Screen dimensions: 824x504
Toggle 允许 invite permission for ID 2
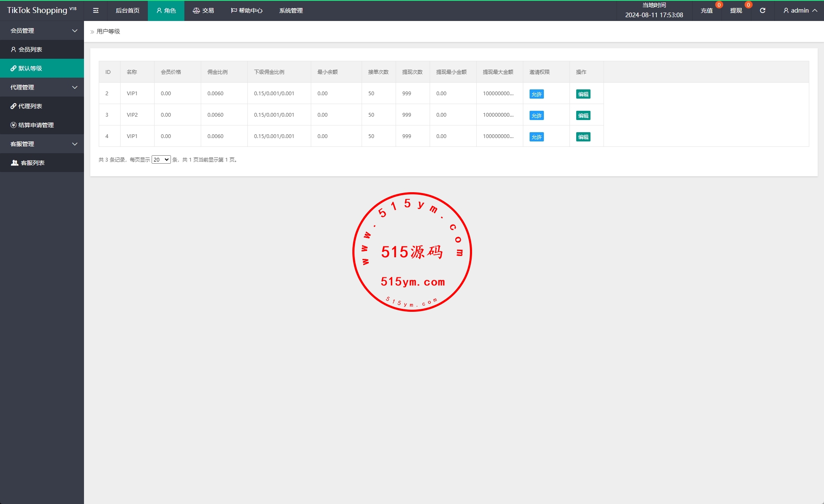pyautogui.click(x=536, y=94)
